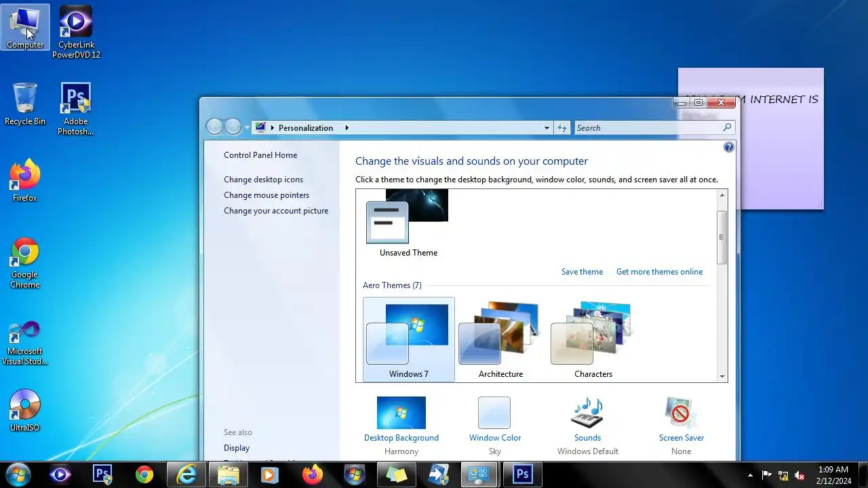
Task: Select the Unsaved Theme thumbnail
Action: tap(408, 223)
